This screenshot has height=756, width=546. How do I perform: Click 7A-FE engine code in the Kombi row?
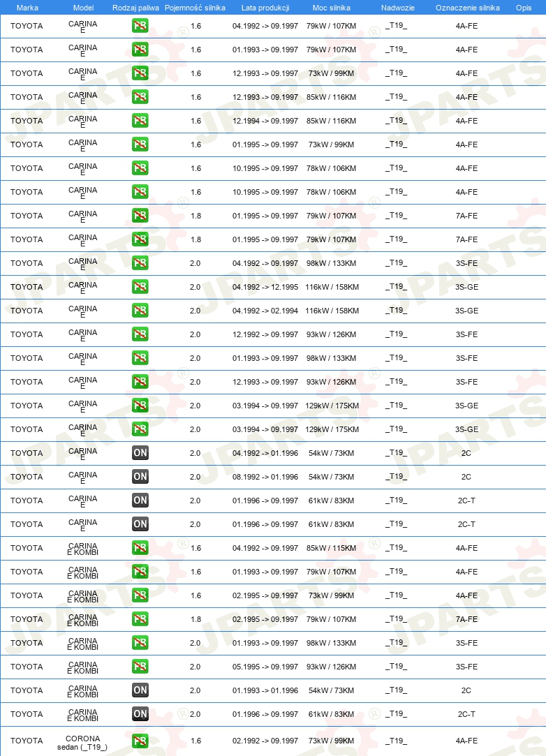(466, 620)
